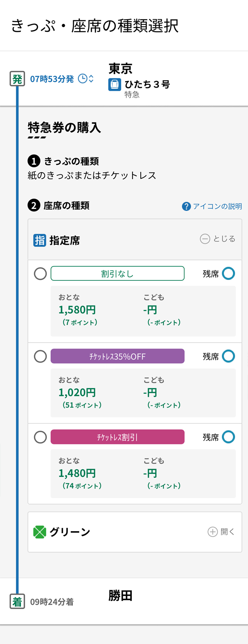Click the purple チケットレス35%OFF banner
Image resolution: width=248 pixels, height=644 pixels.
click(x=117, y=356)
